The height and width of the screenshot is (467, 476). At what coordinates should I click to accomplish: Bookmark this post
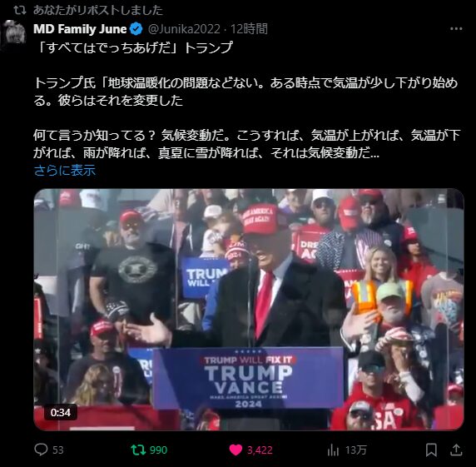[x=431, y=450]
